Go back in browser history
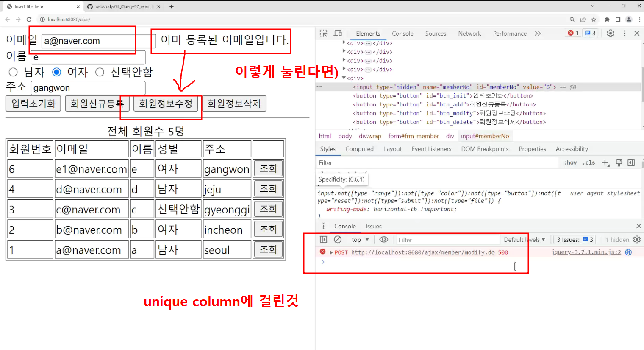Image resolution: width=644 pixels, height=350 pixels. coord(8,19)
